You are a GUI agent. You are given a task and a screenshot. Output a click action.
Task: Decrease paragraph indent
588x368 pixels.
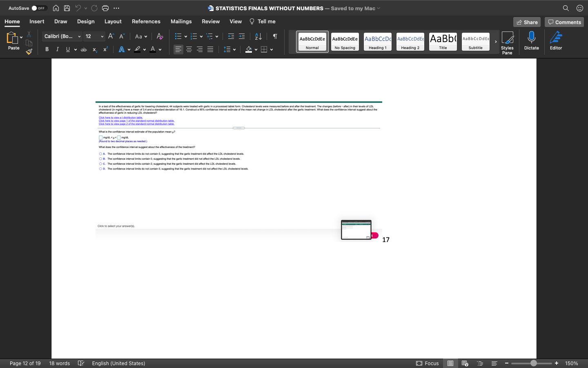[x=231, y=36]
